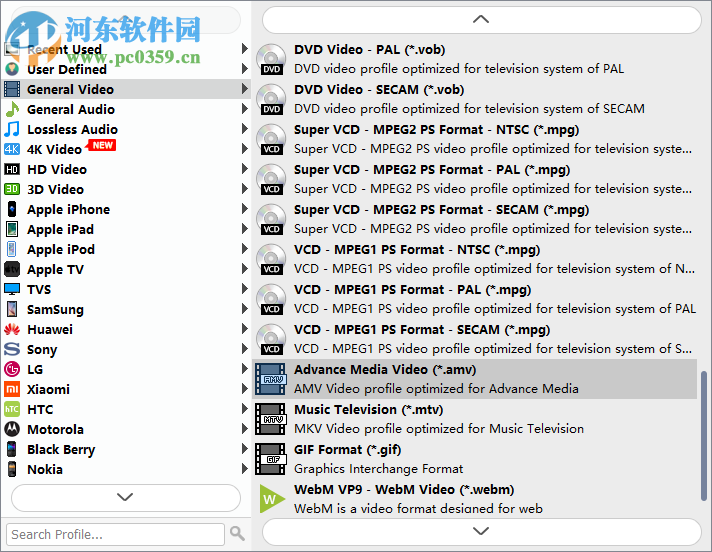Screen dimensions: 712x552
Task: Expand the Apple iPhone submenu arrow
Action: pyautogui.click(x=244, y=208)
